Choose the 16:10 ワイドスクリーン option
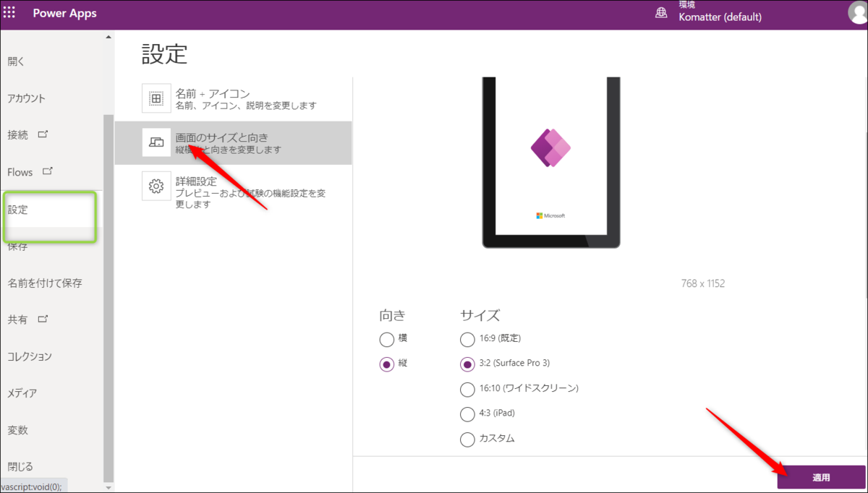868x493 pixels. pyautogui.click(x=467, y=389)
